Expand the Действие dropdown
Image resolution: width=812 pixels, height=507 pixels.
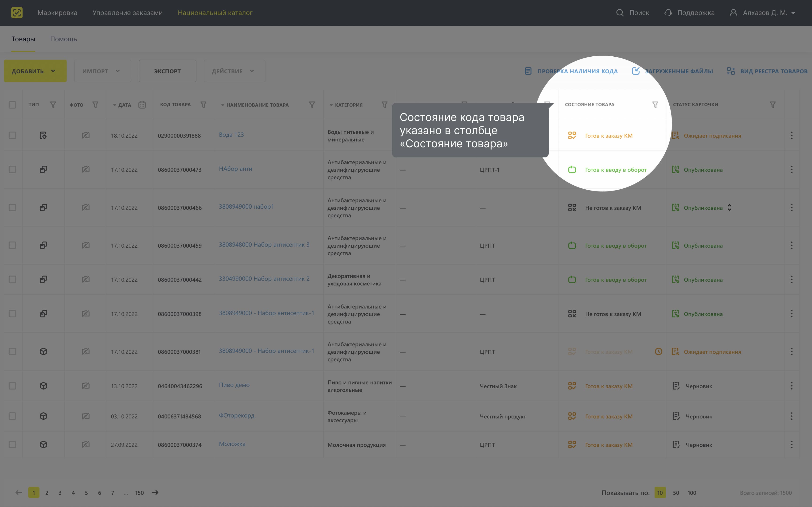(x=234, y=71)
